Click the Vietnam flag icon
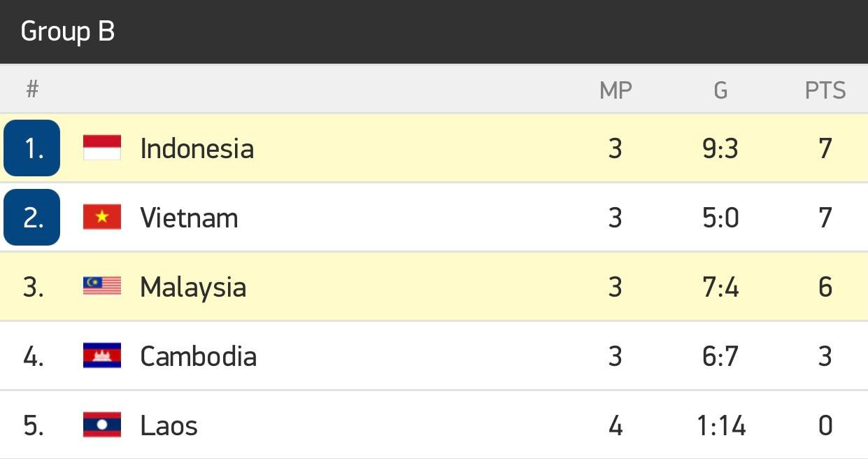This screenshot has width=868, height=459. (102, 217)
